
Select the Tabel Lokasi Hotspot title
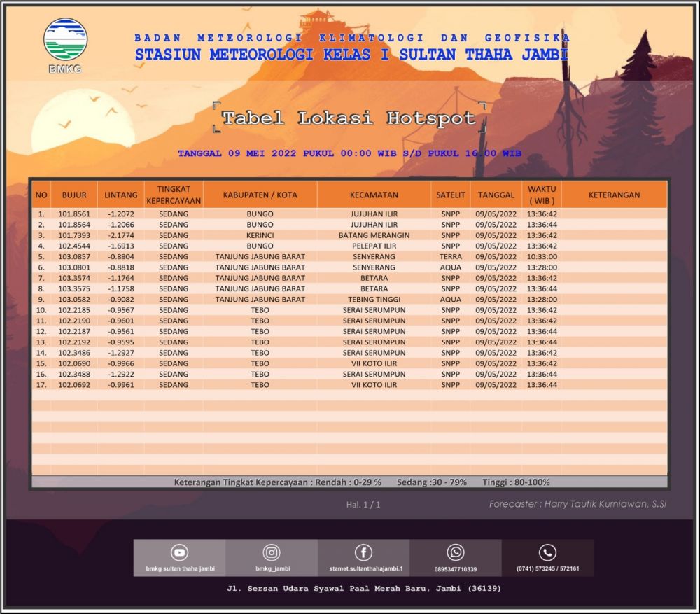point(349,118)
